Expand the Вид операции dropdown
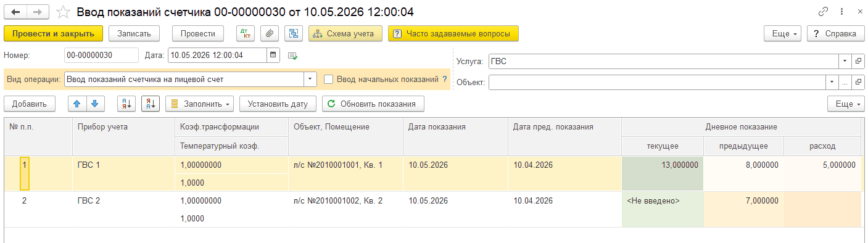 [310, 79]
